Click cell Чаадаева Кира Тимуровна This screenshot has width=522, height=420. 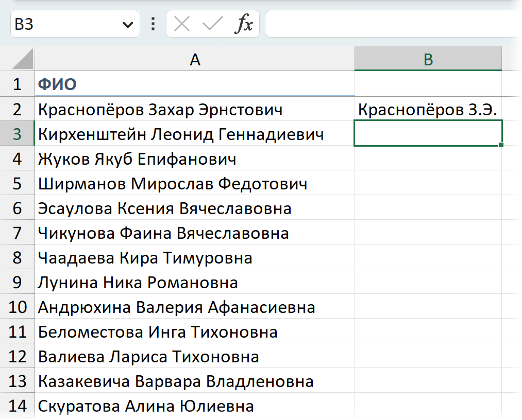[195, 257]
